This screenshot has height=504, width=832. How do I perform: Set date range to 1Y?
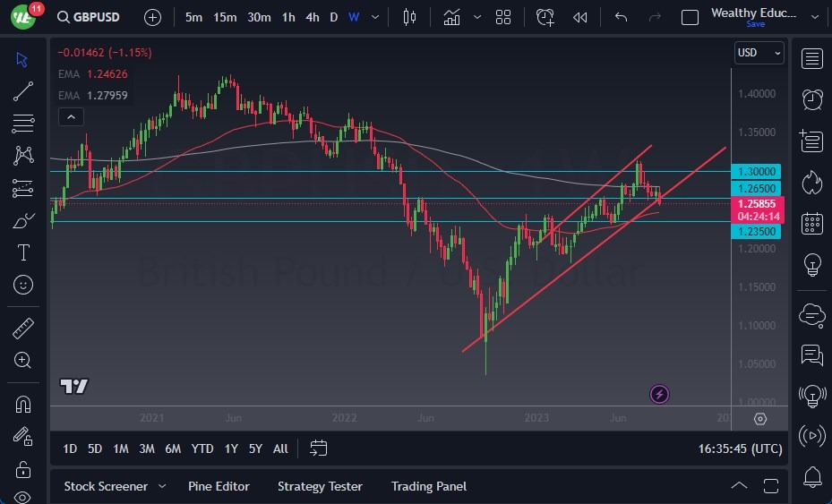pyautogui.click(x=231, y=448)
